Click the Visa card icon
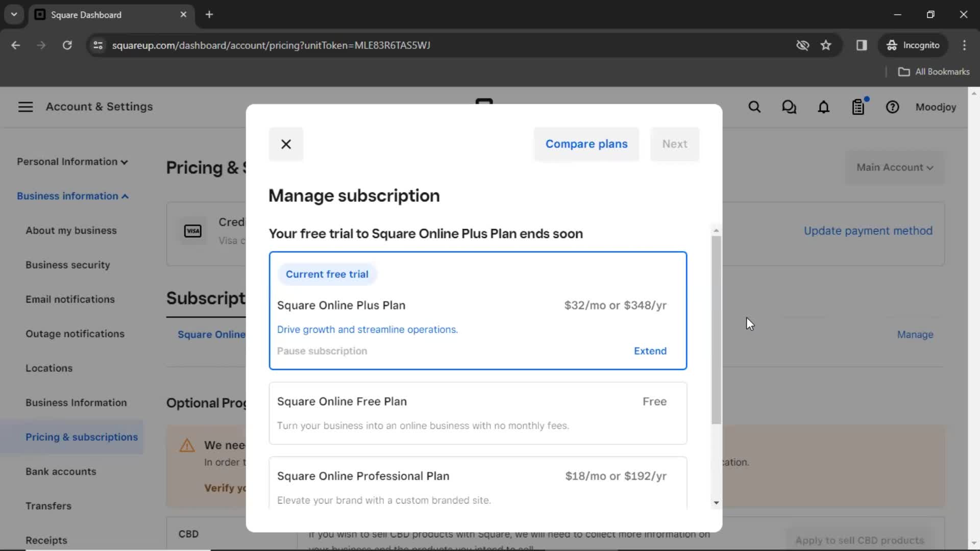 [192, 231]
